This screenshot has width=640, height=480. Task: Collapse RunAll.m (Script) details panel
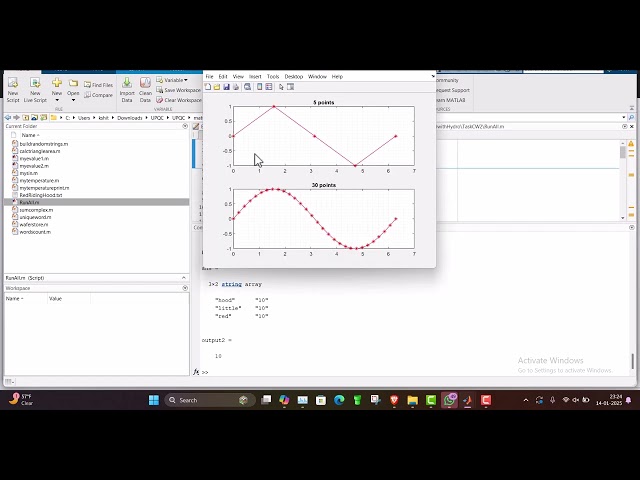[x=184, y=278]
